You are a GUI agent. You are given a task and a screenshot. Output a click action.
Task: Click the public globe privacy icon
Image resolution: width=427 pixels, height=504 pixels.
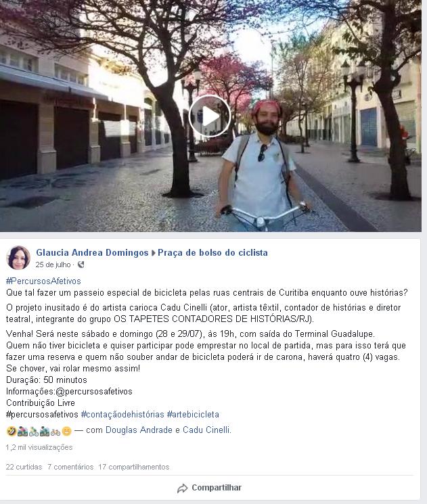81,265
